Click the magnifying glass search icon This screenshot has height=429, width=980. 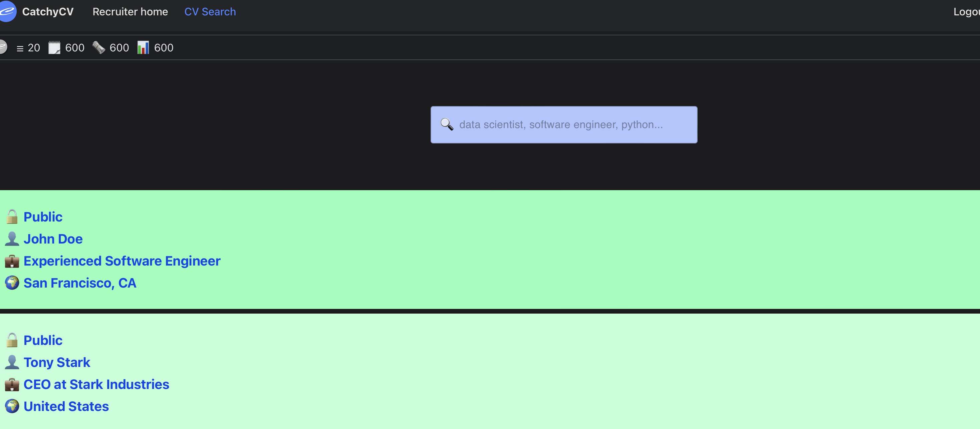[x=447, y=124]
